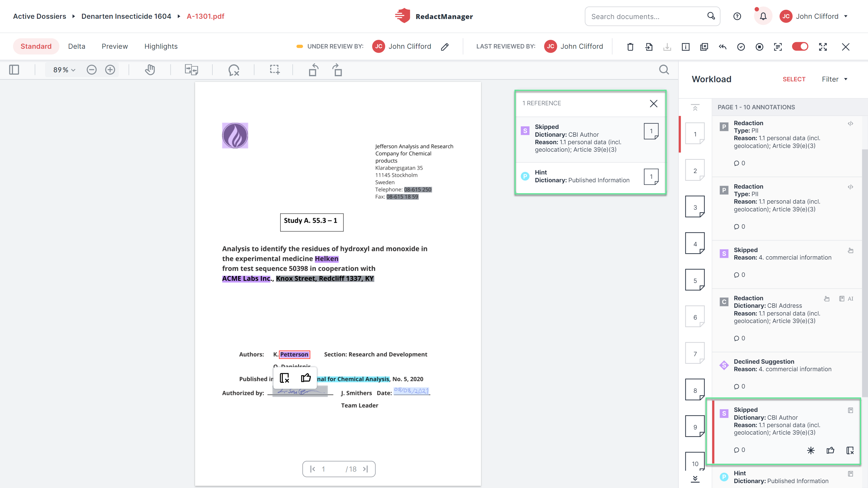This screenshot has height=488, width=868.
Task: Click the exclude pages icon
Action: tap(704, 47)
